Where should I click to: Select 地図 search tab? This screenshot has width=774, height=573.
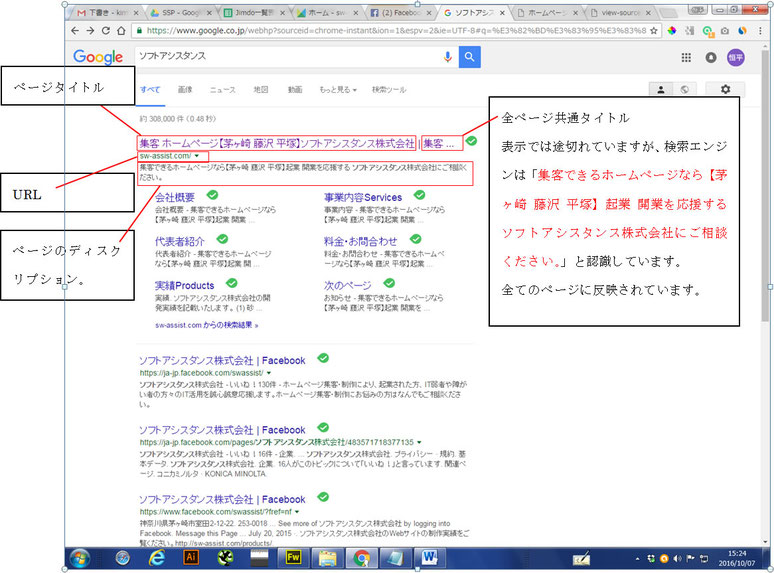point(261,90)
